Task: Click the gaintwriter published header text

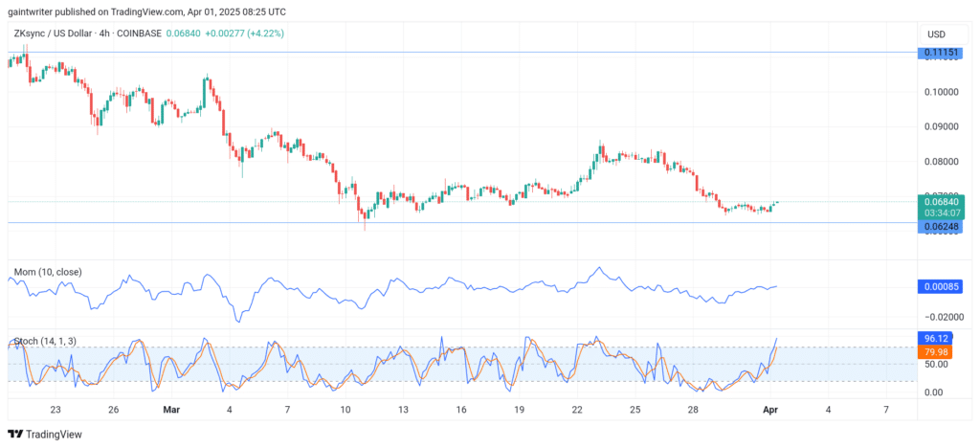Action: 147,11
